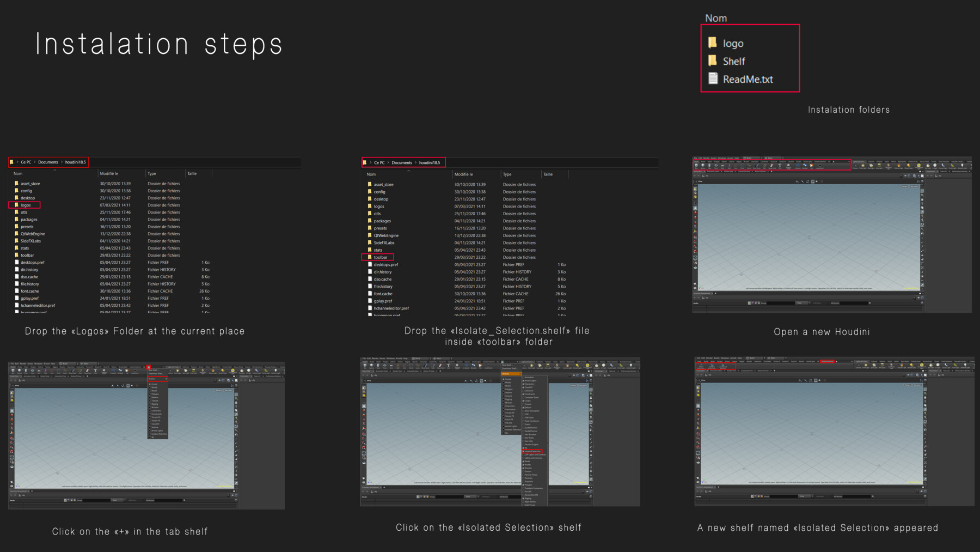
Task: Click the 3D viewport in the 'Open a new Houdini' screenshot
Action: [x=809, y=236]
